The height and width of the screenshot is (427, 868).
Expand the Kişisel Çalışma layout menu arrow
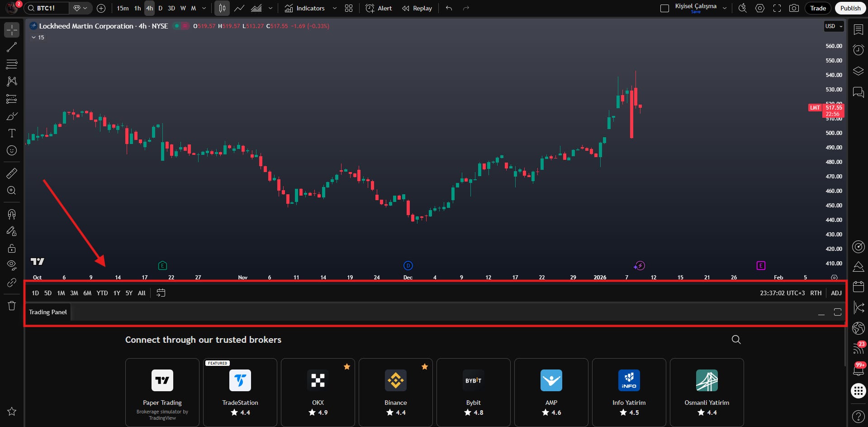tap(725, 8)
